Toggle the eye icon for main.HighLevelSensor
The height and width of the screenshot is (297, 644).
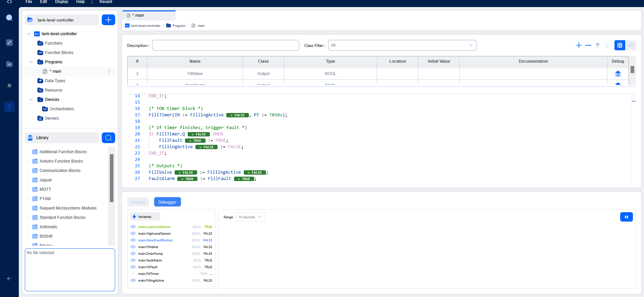(133, 233)
